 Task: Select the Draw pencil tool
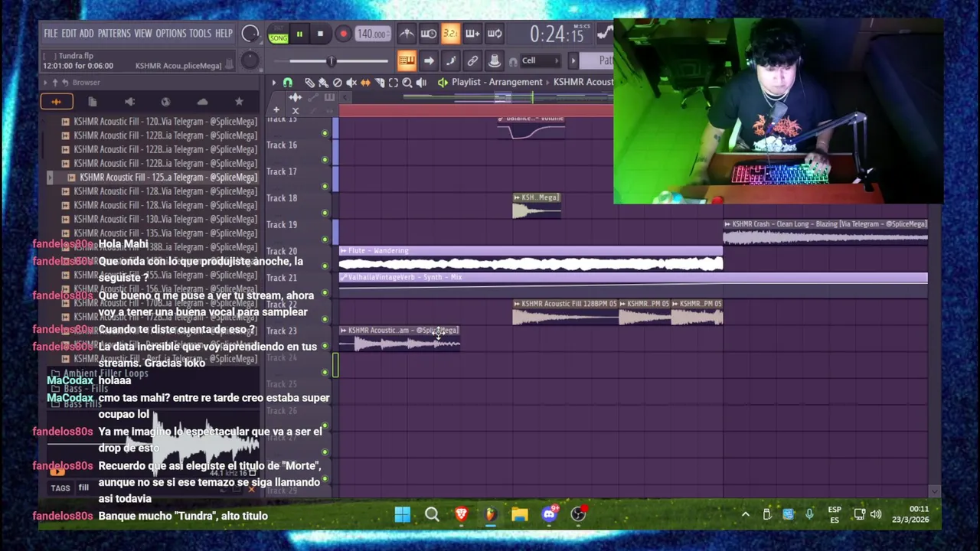(309, 83)
